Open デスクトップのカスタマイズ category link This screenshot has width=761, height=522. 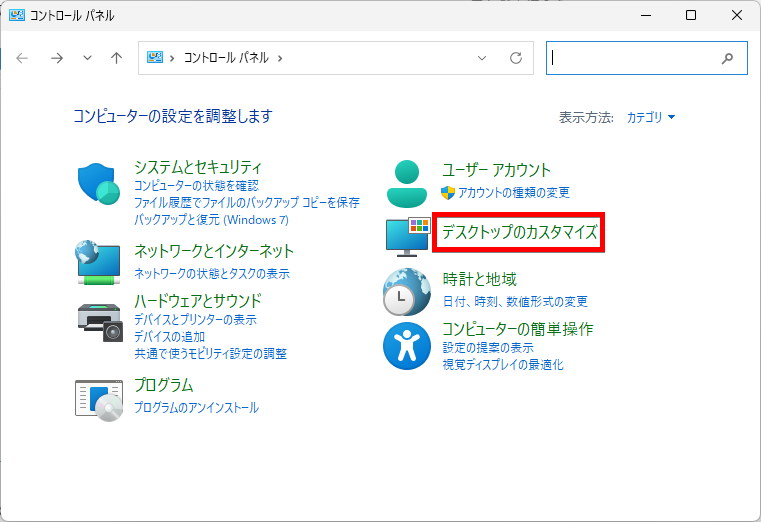520,232
